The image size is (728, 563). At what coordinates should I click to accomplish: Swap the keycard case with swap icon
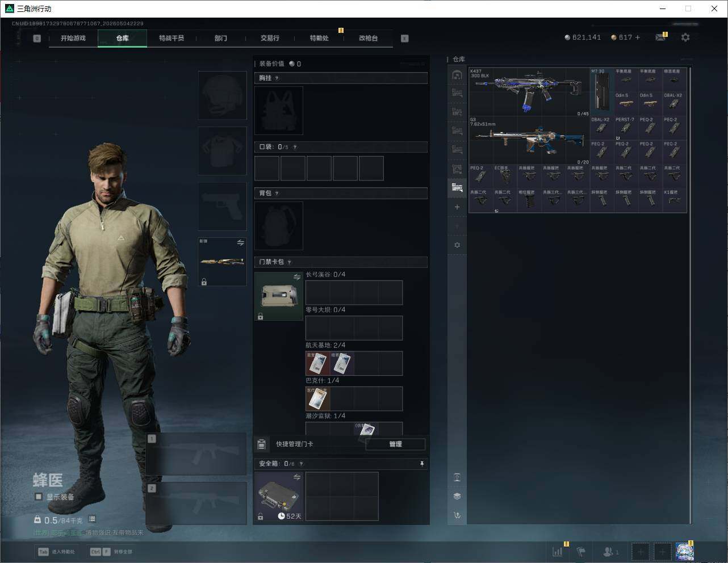click(297, 277)
